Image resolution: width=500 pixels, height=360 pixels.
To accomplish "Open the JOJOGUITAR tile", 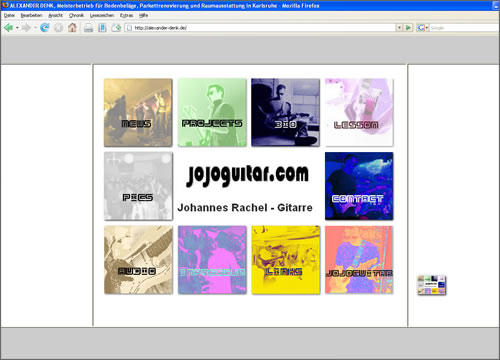I will (x=359, y=260).
